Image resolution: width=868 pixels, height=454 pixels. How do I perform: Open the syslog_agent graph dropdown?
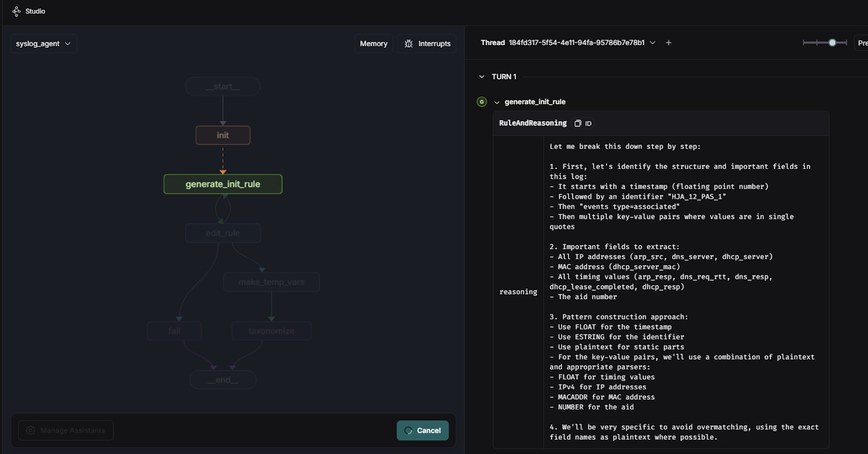(43, 43)
